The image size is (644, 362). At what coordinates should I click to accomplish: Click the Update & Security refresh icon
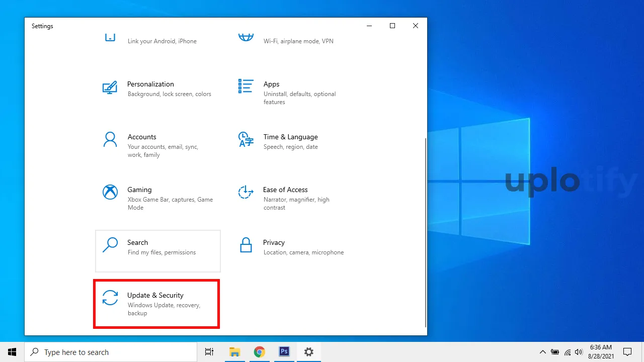pyautogui.click(x=110, y=298)
